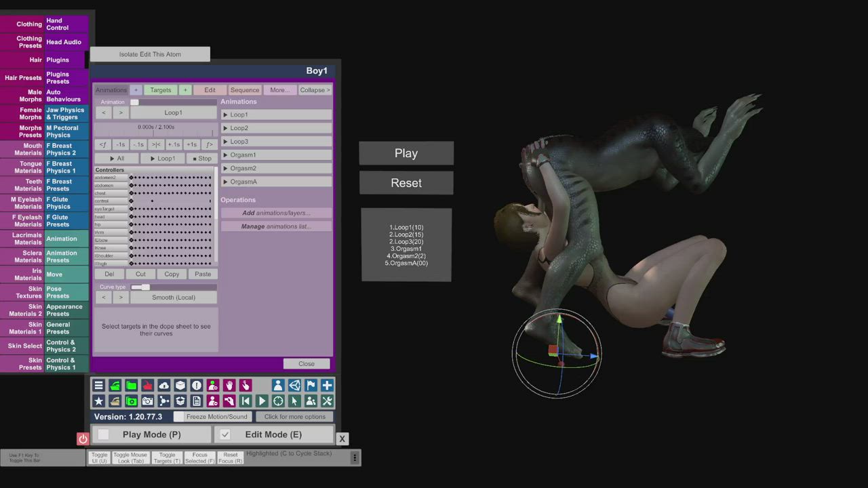868x488 pixels.
Task: Click the closed package box icon
Action: point(180,385)
